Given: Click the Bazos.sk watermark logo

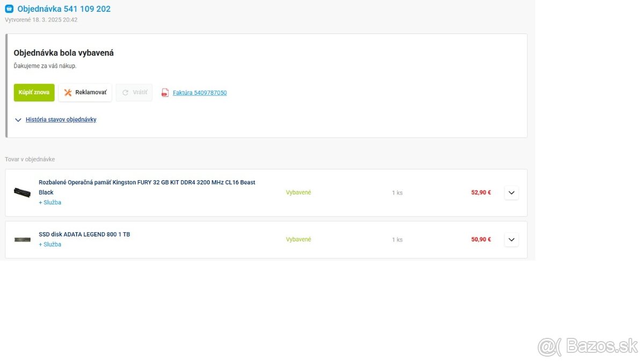Looking at the screenshot, I should [588, 346].
